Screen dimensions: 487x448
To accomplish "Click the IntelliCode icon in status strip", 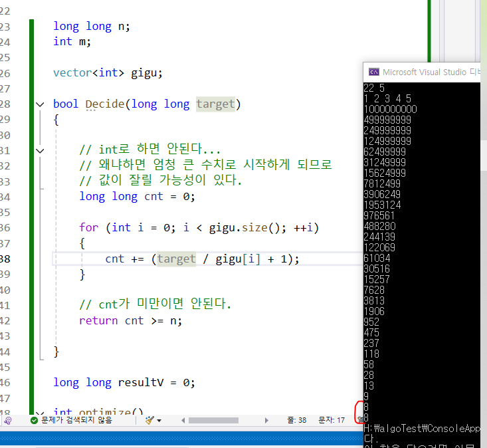I will (x=8, y=420).
